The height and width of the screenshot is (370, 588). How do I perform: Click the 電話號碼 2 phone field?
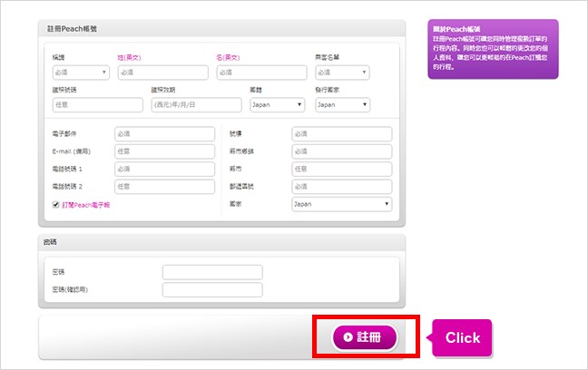[x=164, y=187]
